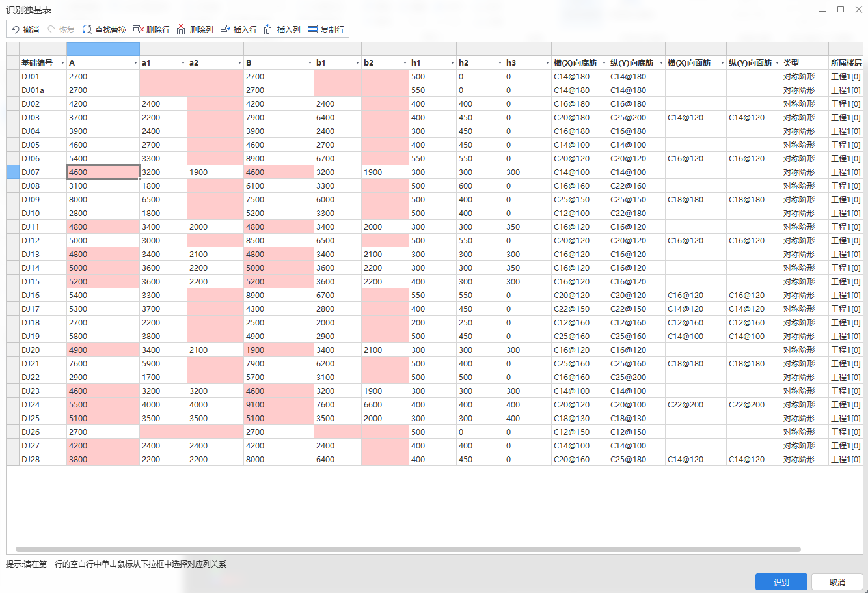Open the 基础编号 column dropdown
The image size is (868, 593).
click(62, 63)
